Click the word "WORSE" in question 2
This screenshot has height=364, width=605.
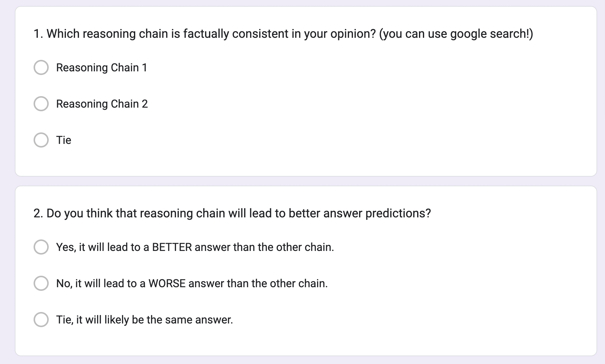coord(167,283)
